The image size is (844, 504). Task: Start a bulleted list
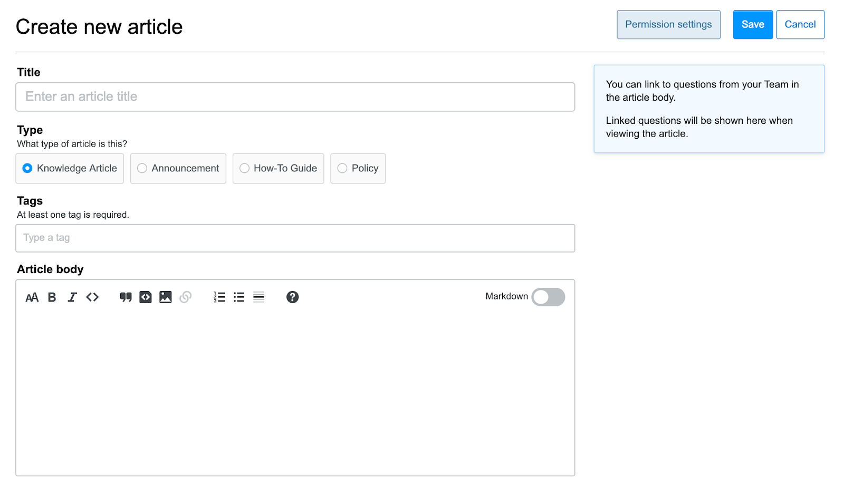pyautogui.click(x=239, y=297)
